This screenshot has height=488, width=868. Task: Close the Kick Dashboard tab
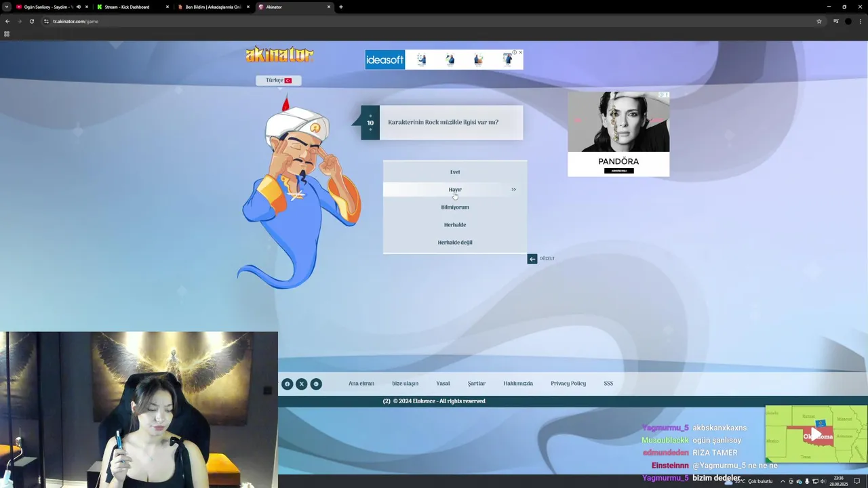pyautogui.click(x=167, y=7)
